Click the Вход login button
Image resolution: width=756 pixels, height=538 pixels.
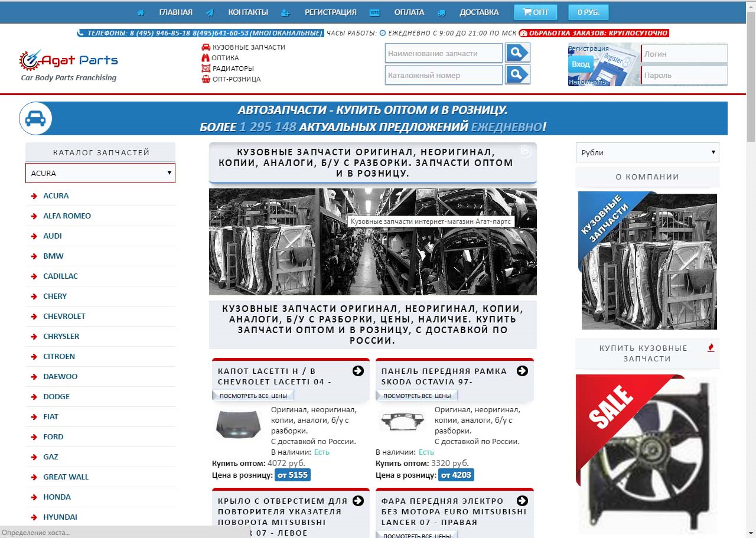pos(581,64)
